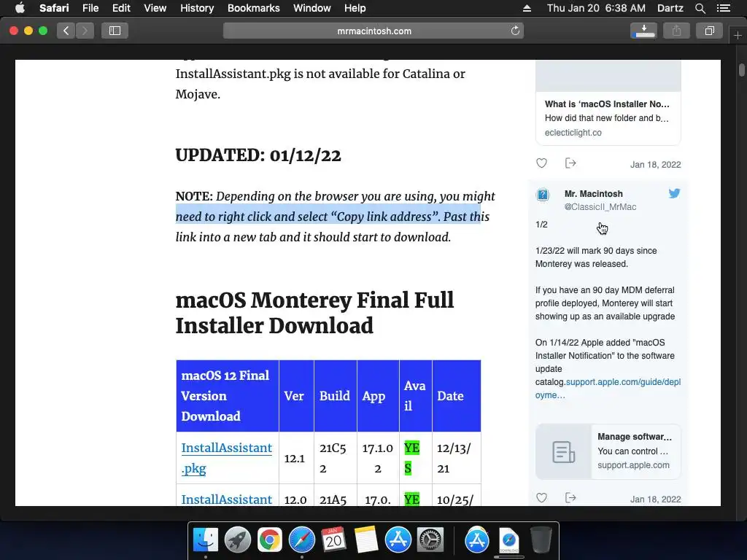Download the 12.1 InstallAssistant.pkg link

point(227,458)
